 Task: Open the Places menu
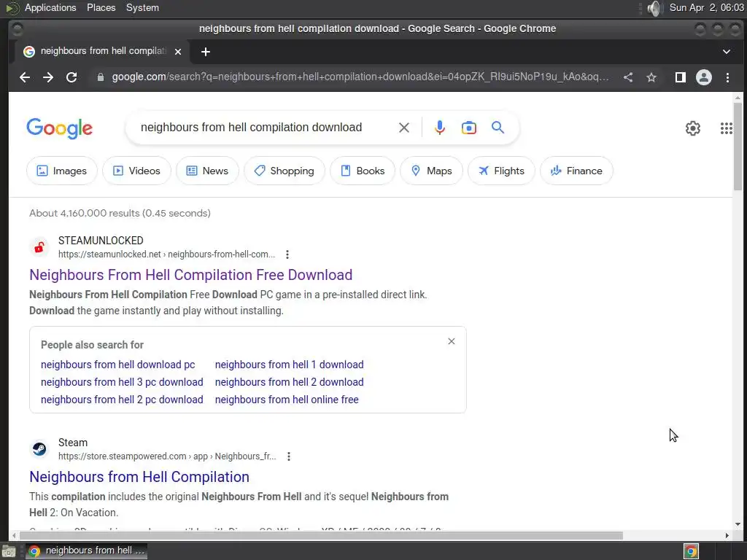tap(101, 7)
